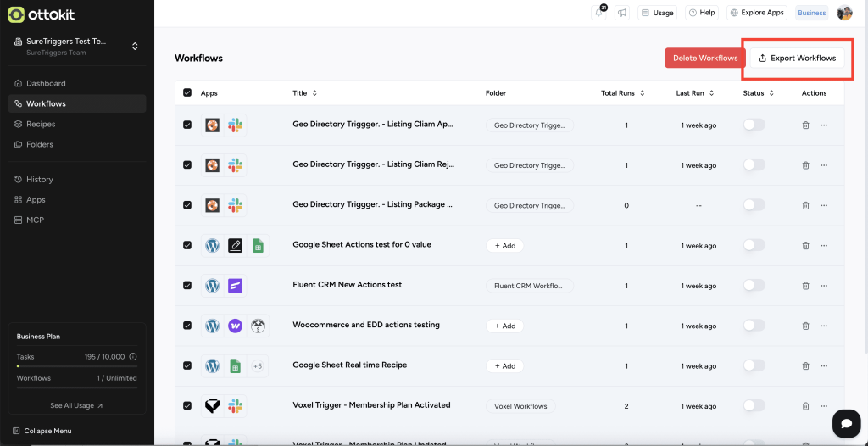Click the user profile avatar
Image resolution: width=868 pixels, height=446 pixels.
844,13
